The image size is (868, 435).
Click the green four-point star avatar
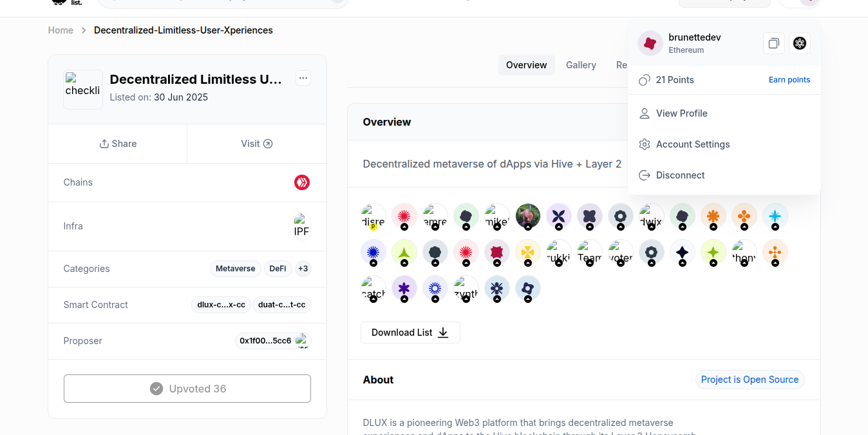pos(713,252)
